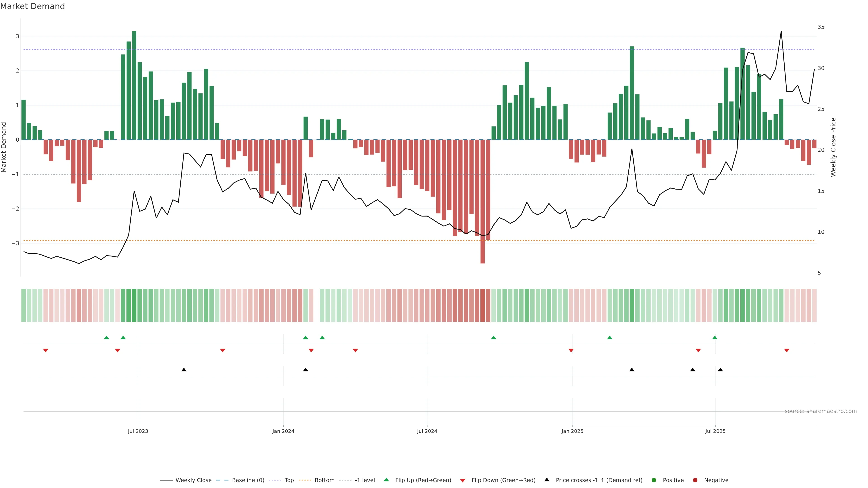
Task: Click the green Positive dot in legend
Action: [654, 480]
